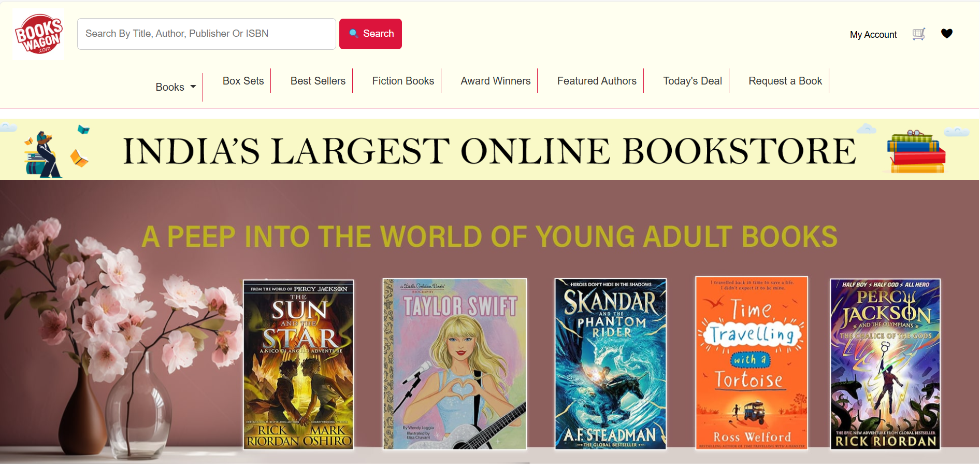Expand the Books dropdown menu
Viewport: 980px width, 465px height.
tap(176, 87)
